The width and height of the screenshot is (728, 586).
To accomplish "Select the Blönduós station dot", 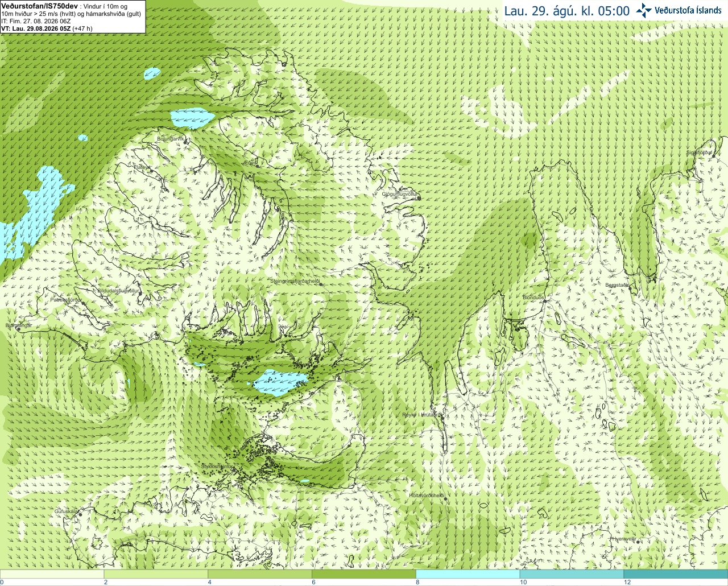I will (x=544, y=301).
